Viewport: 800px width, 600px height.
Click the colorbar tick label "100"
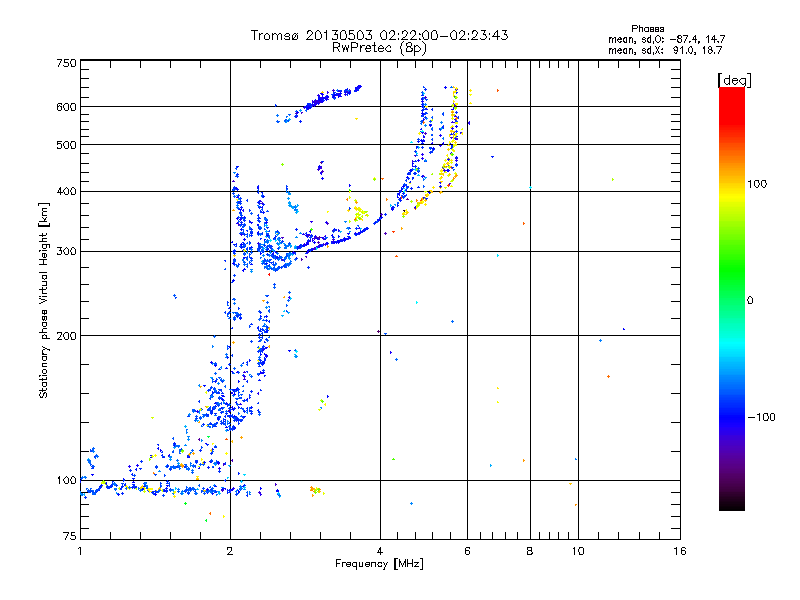pyautogui.click(x=757, y=184)
